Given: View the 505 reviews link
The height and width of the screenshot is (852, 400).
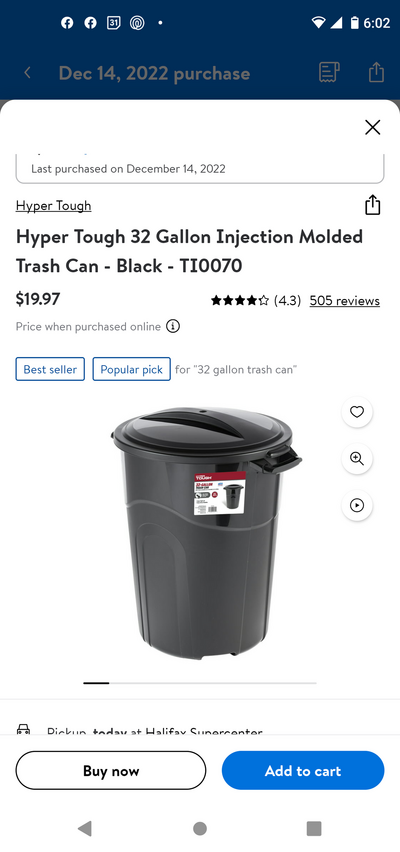Looking at the screenshot, I should click(345, 300).
